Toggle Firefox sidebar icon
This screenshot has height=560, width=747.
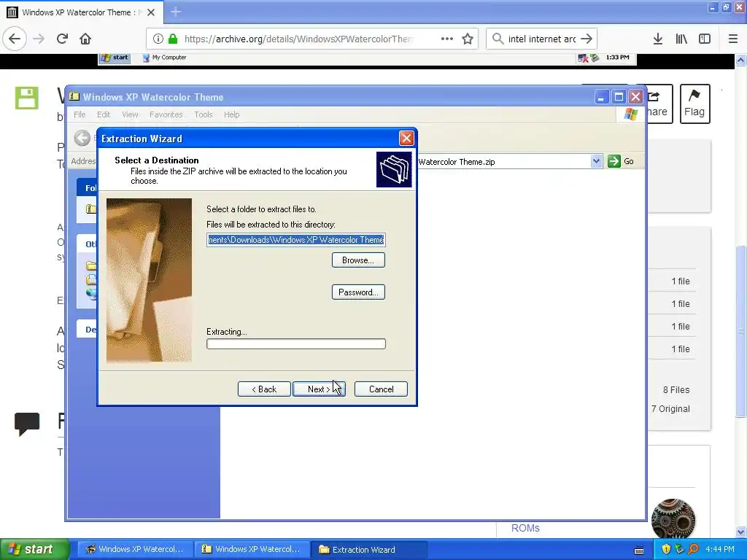click(x=705, y=39)
